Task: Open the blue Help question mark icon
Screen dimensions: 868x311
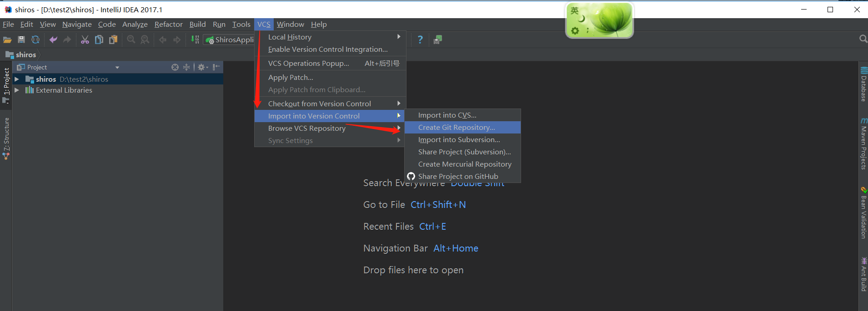Action: coord(420,40)
